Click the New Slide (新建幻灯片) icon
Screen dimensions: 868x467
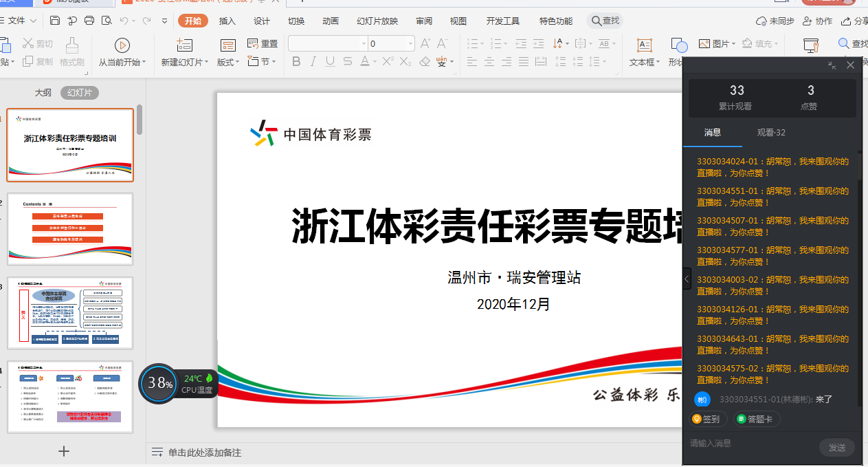click(184, 45)
